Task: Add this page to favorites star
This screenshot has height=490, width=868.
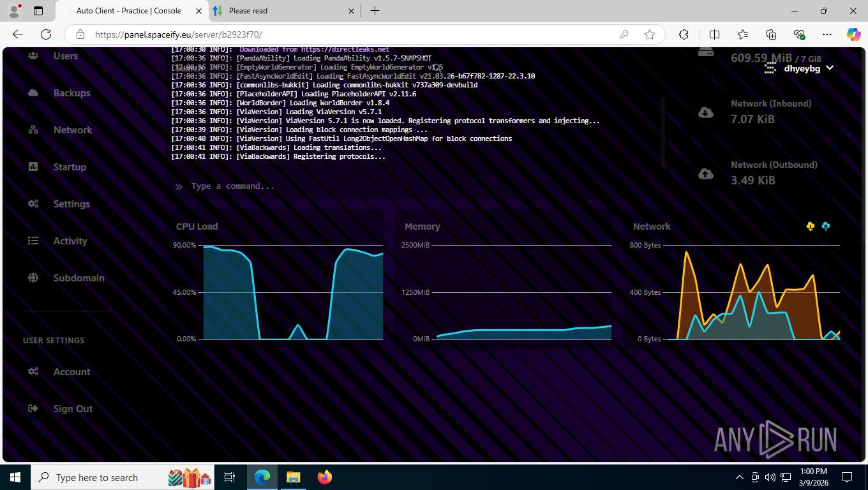Action: [x=650, y=34]
